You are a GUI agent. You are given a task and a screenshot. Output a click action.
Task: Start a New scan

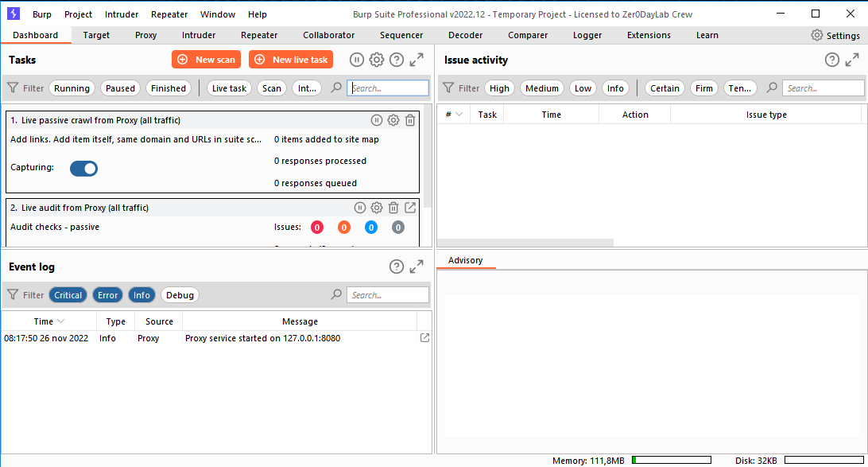pos(206,60)
